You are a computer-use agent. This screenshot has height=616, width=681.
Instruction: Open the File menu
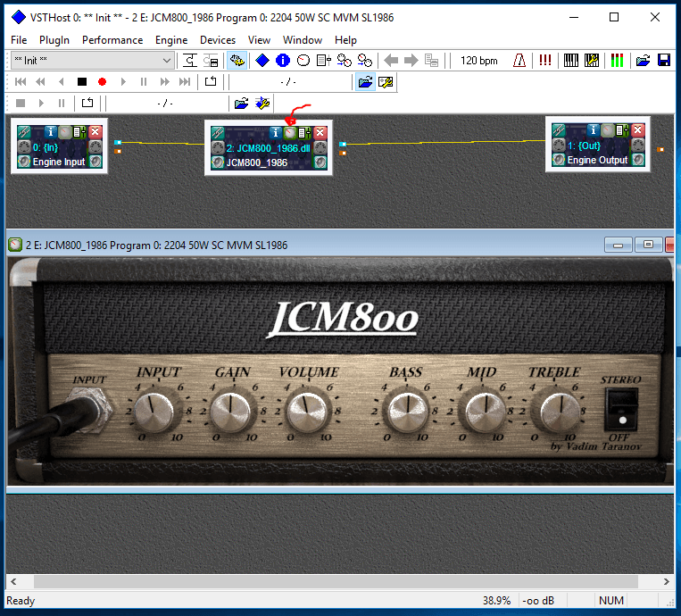point(19,40)
